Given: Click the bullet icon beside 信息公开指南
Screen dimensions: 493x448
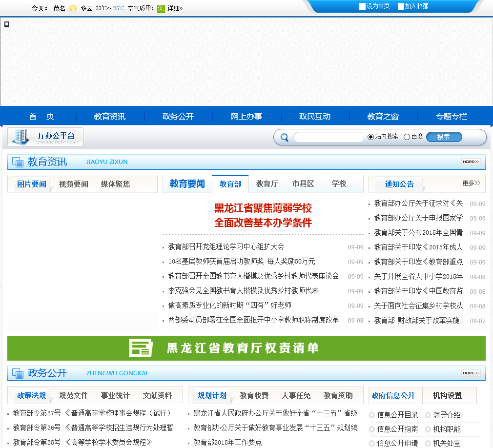Looking at the screenshot, I should (x=371, y=429).
